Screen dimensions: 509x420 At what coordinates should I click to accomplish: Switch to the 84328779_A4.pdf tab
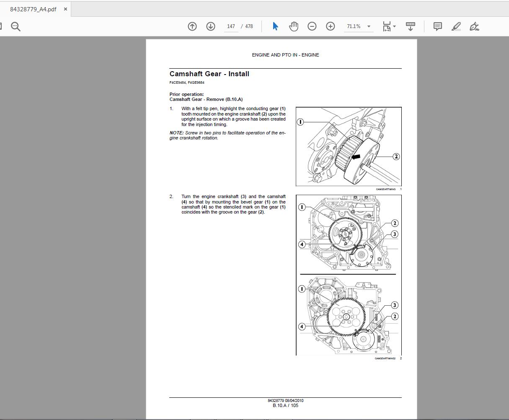click(33, 9)
